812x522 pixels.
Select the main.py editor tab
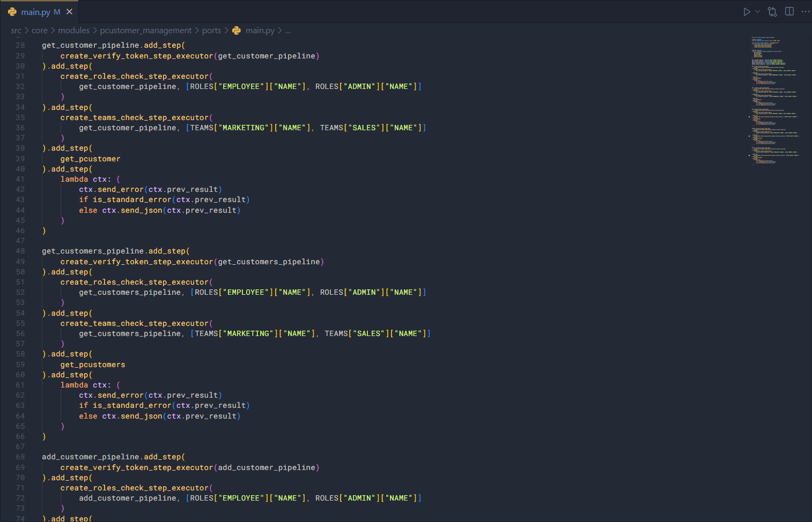point(35,12)
